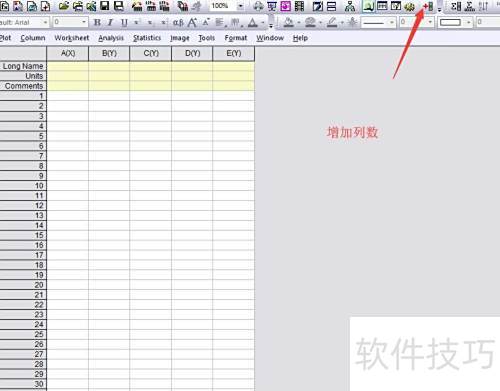Click the Statistics on Rows sigma icon
The image size is (500, 391).
coord(470,6)
